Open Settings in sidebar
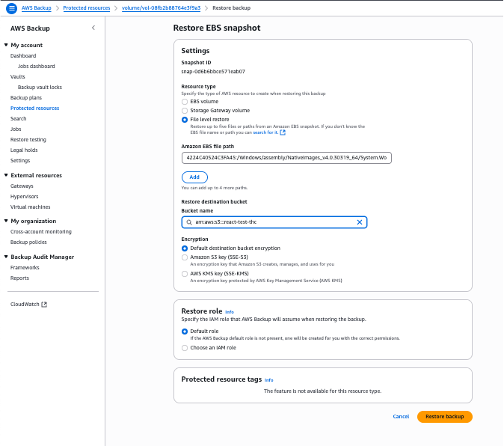Screen dimensions: 504x446 click(x=20, y=160)
